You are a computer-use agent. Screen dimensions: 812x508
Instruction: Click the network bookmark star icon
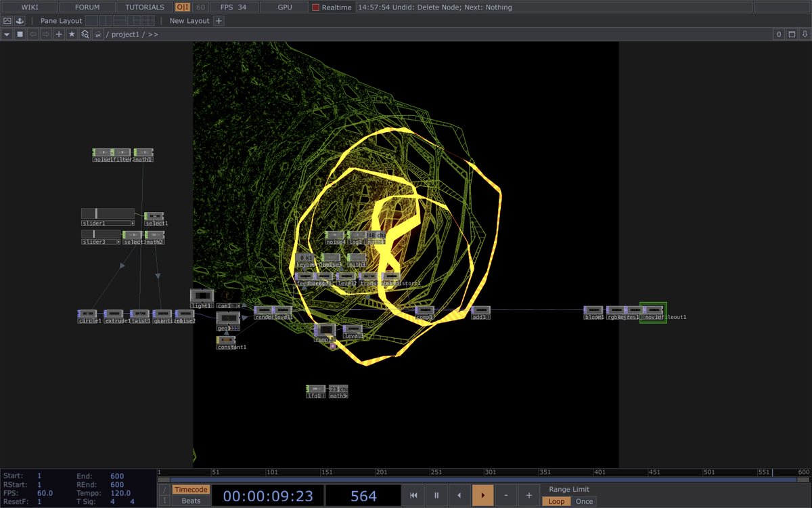click(72, 34)
